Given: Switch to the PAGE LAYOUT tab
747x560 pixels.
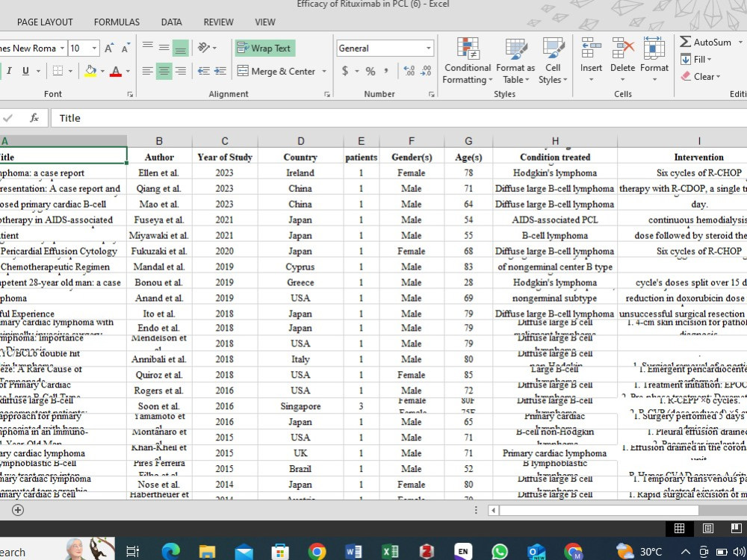Looking at the screenshot, I should [45, 22].
